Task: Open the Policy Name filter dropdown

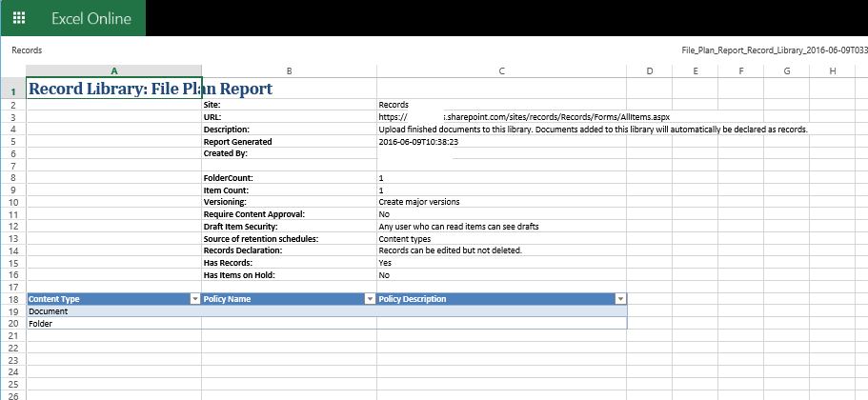Action: tap(371, 299)
